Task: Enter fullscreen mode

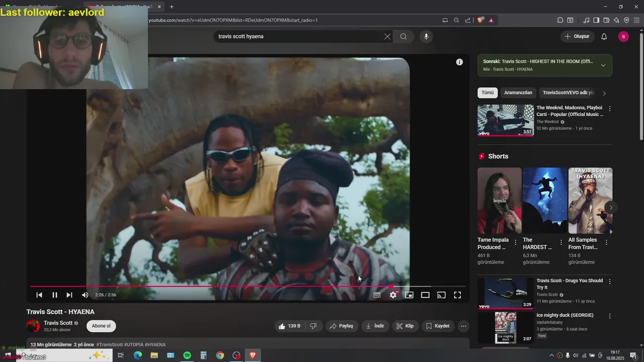Action: 457,295
